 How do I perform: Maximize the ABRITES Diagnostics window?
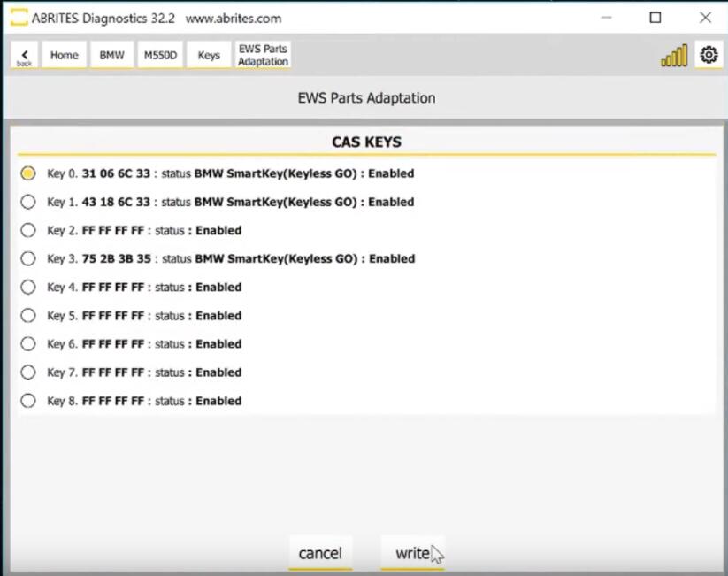[655, 18]
